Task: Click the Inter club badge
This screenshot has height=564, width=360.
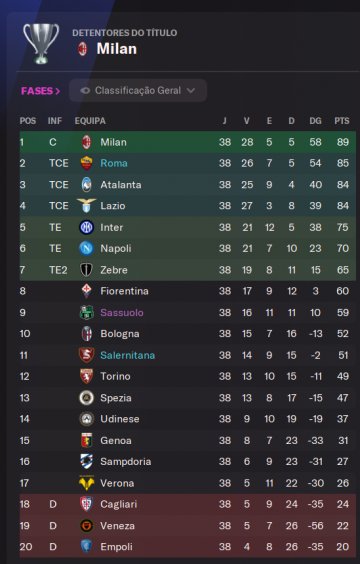Action: point(86,227)
